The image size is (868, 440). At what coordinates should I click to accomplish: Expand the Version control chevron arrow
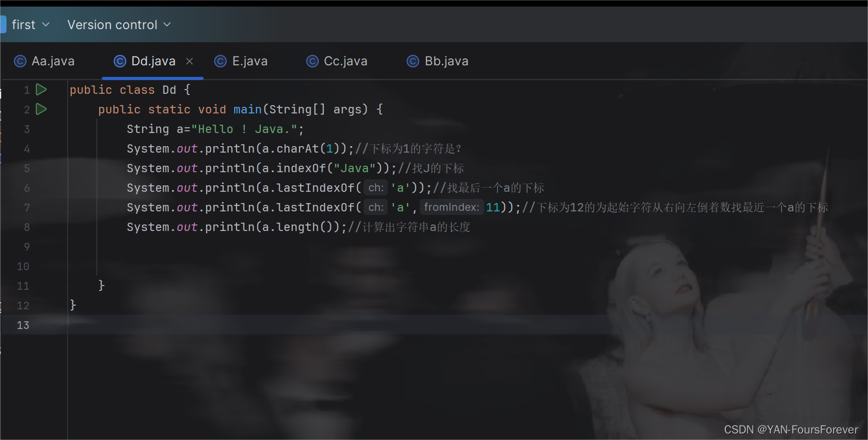coord(167,24)
